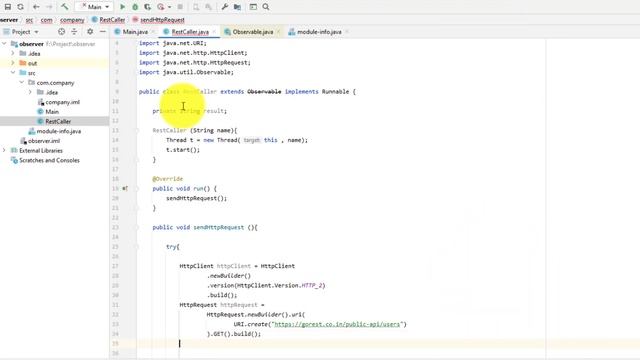Screen dimensions: 640x360
Task: Click 'src' in the breadcrumb bar
Action: 29,20
